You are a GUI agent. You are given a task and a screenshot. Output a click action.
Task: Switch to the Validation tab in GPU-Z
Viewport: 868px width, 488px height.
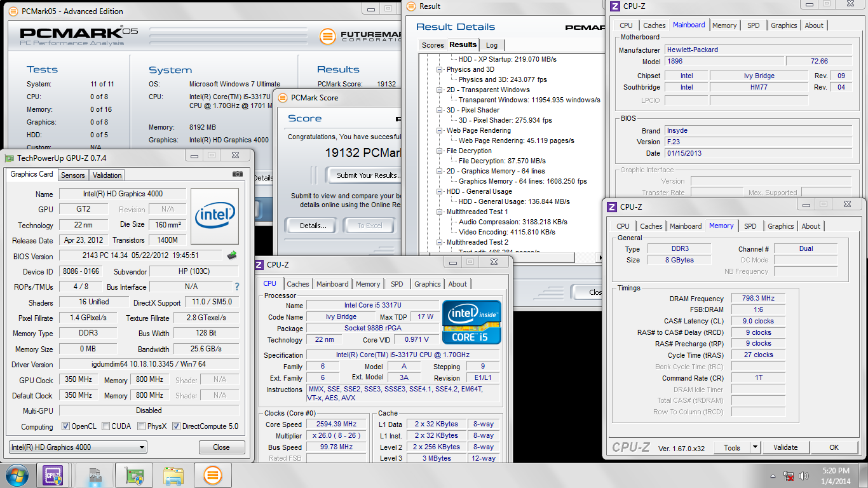coord(107,175)
